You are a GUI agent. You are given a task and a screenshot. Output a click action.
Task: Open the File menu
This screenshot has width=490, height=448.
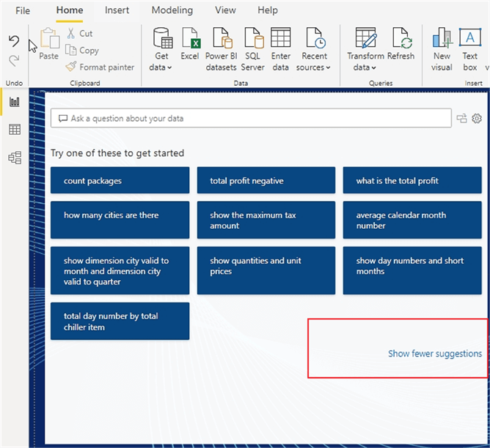pyautogui.click(x=23, y=10)
